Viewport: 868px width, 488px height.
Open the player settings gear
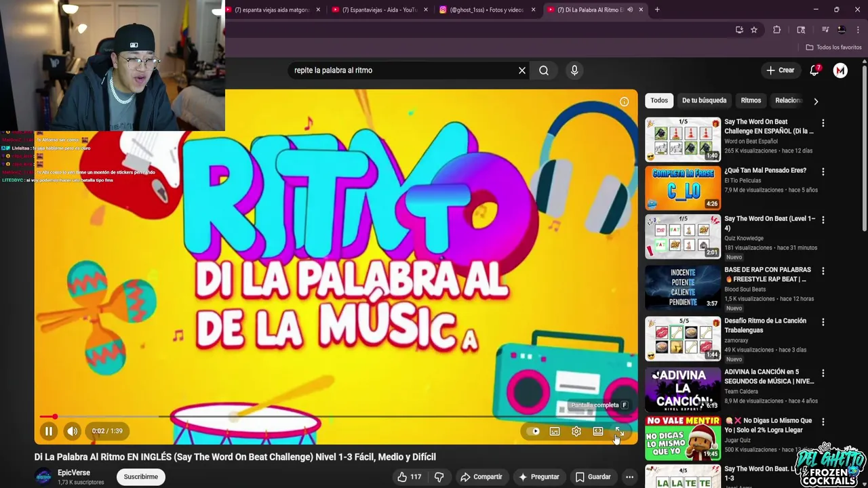(576, 431)
